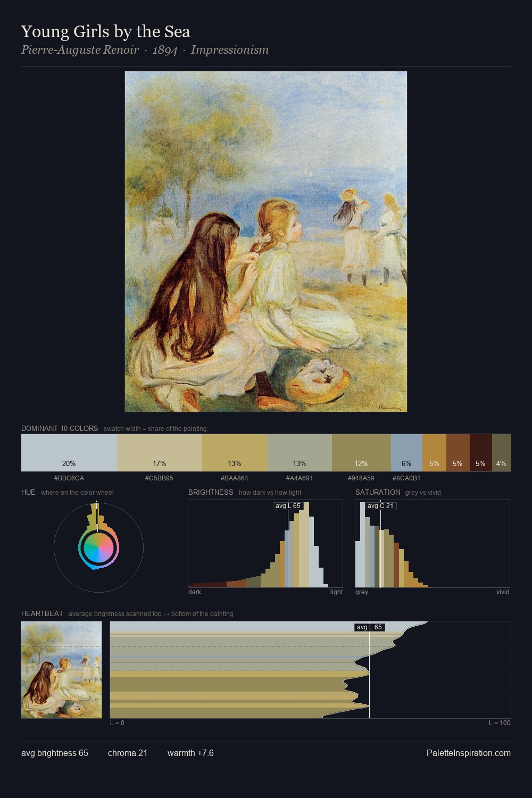This screenshot has height=798, width=532.
Task: Click the avg L 65 label in Brightness
Action: 288,506
